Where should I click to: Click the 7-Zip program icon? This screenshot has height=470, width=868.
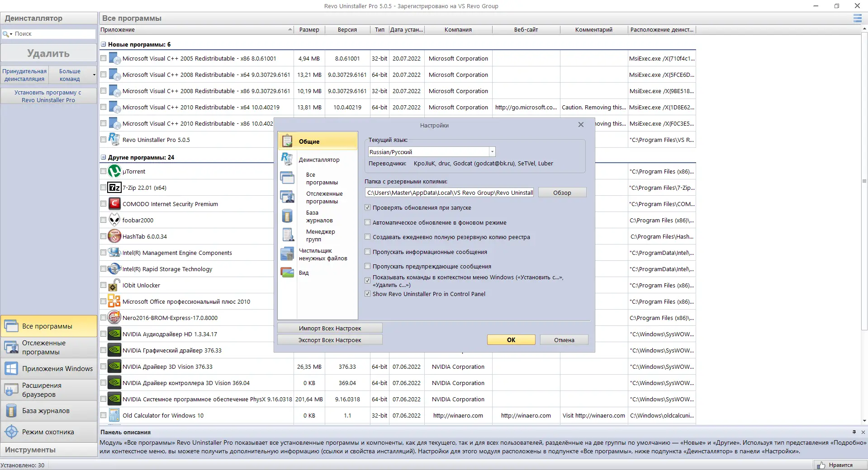[114, 188]
